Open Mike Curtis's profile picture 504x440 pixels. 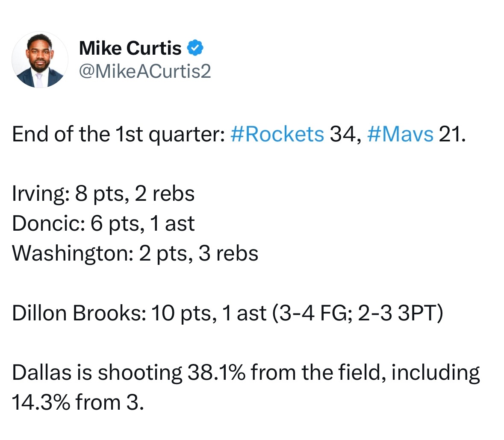click(x=40, y=60)
